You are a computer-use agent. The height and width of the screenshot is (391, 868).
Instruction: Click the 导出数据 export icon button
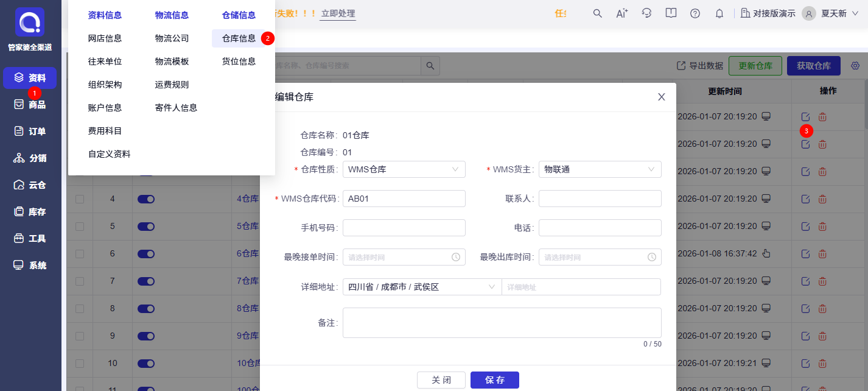coord(700,66)
